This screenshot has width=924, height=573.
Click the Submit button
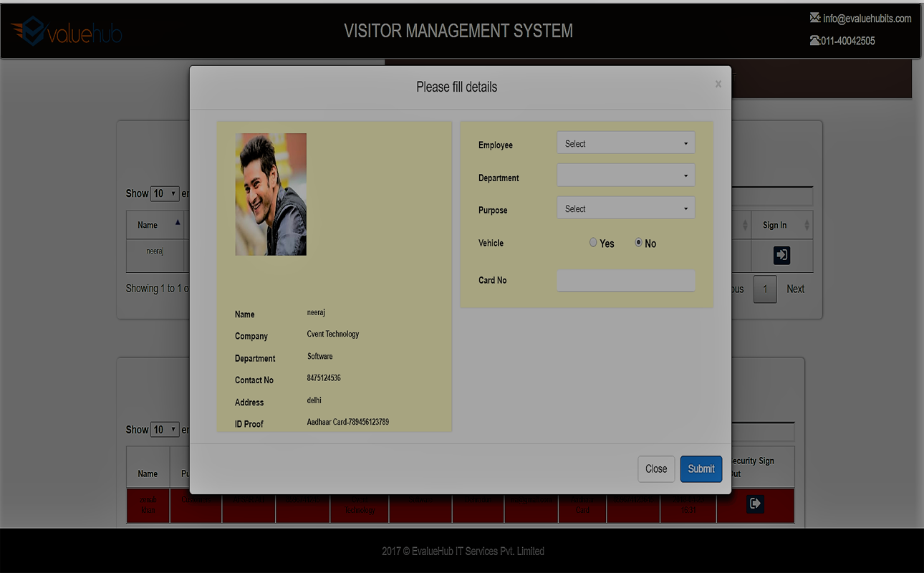point(701,469)
